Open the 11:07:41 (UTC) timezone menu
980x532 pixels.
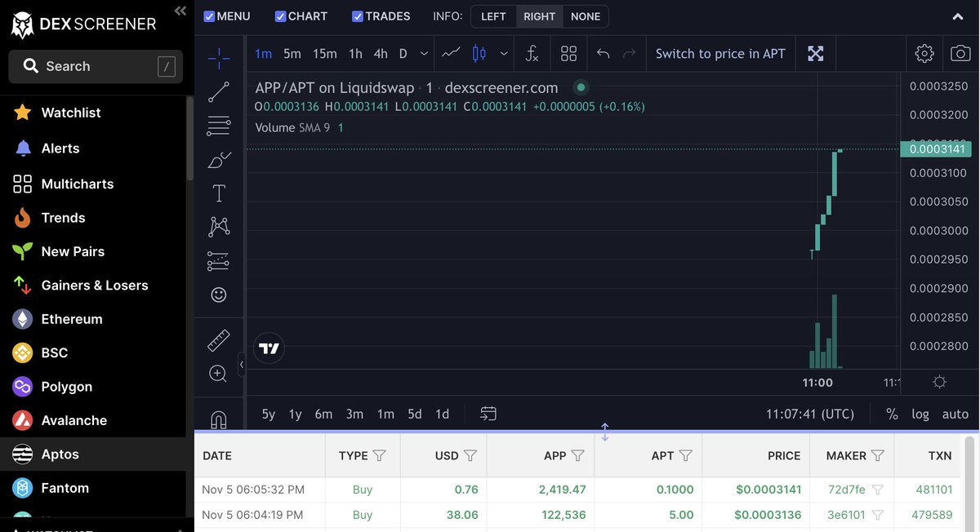(x=810, y=414)
